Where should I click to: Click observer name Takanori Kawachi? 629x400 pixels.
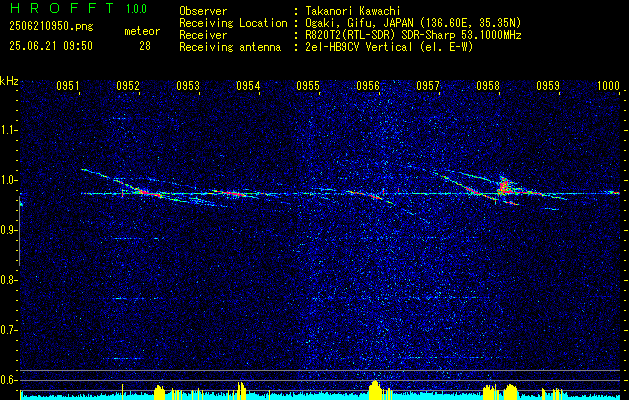coord(352,11)
